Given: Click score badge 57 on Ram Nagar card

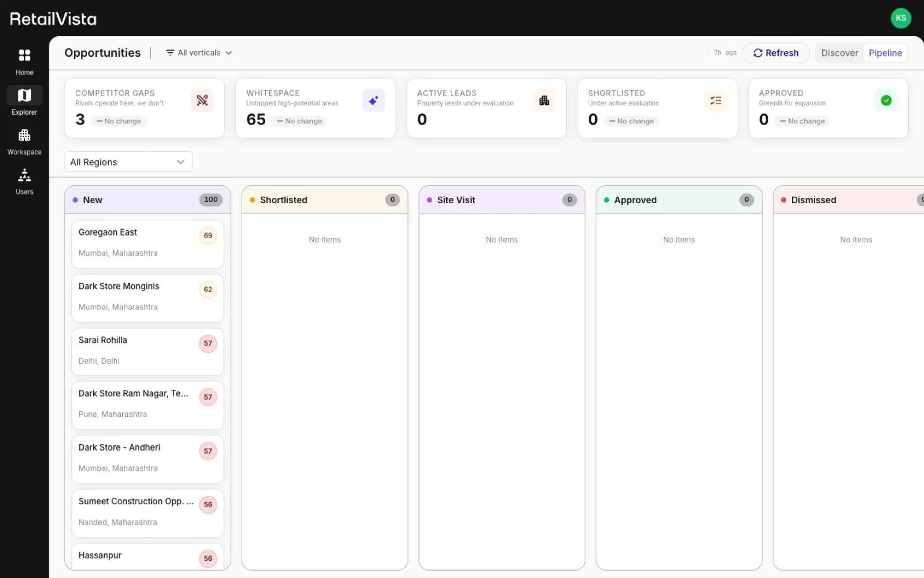Looking at the screenshot, I should tap(208, 397).
